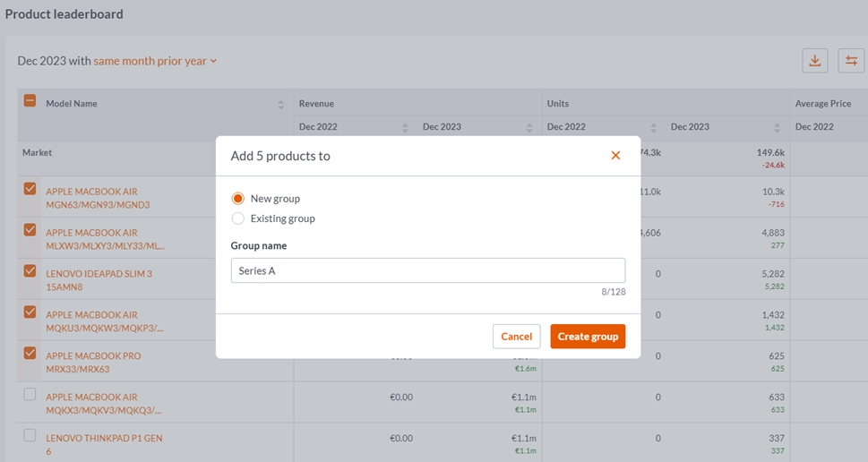The width and height of the screenshot is (868, 462).
Task: Click the 8/128 character counter
Action: [614, 292]
